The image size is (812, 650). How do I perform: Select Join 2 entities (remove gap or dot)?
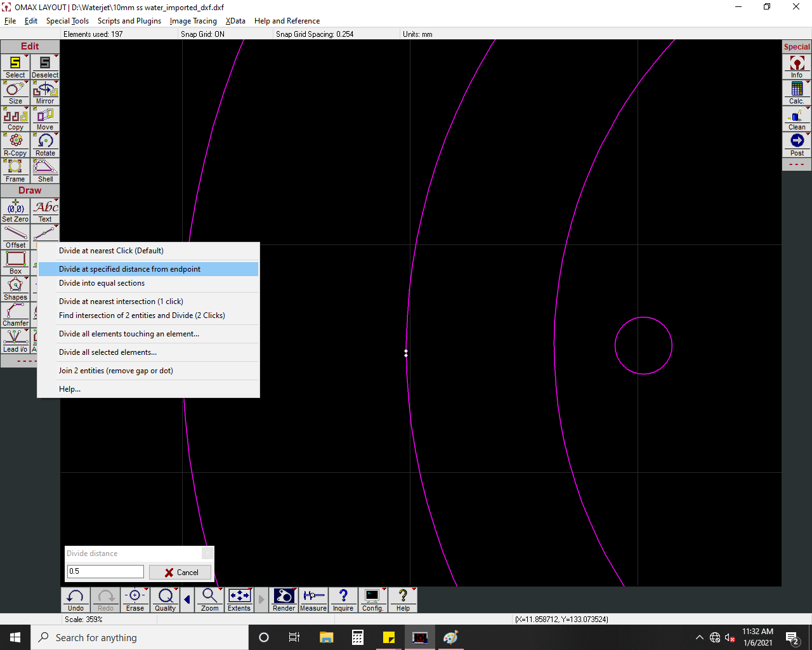click(x=148, y=371)
